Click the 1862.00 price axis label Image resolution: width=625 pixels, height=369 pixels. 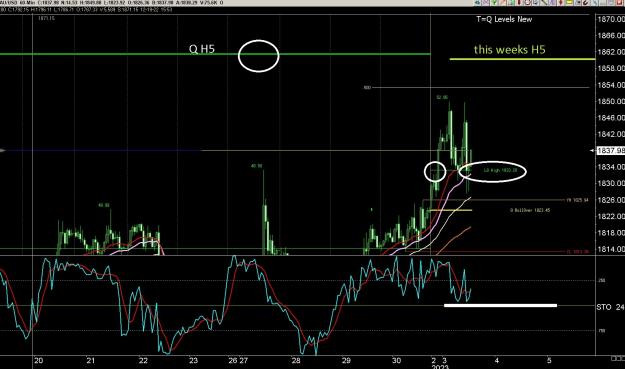(x=611, y=52)
